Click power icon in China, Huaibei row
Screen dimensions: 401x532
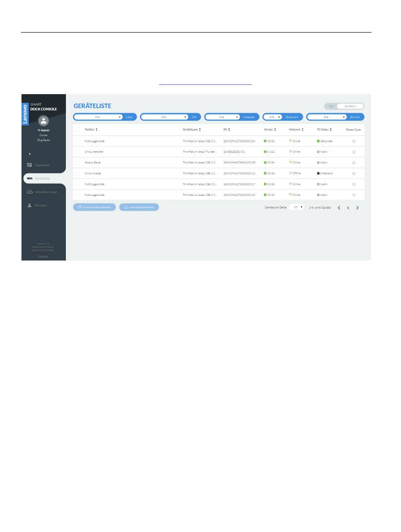(354, 174)
